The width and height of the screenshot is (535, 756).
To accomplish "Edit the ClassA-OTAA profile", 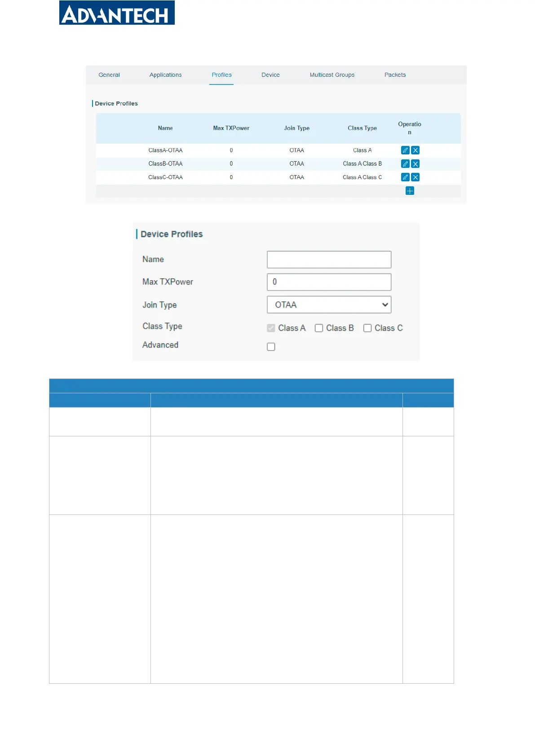I will click(x=405, y=150).
